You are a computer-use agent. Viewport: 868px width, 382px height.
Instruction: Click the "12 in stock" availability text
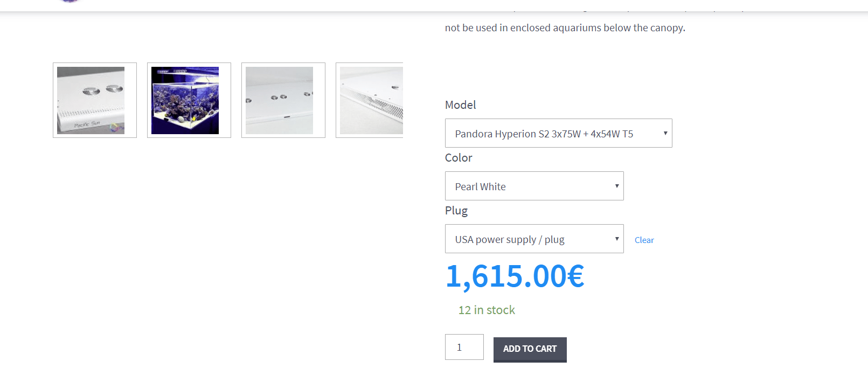487,310
